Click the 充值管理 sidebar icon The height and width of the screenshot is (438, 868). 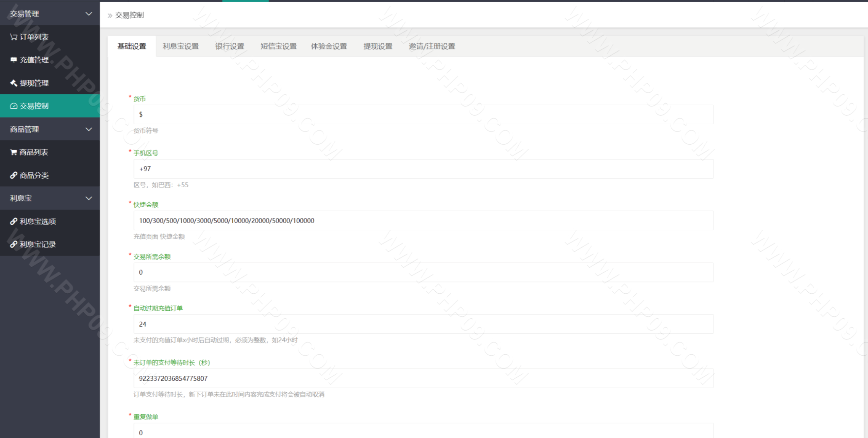(14, 60)
